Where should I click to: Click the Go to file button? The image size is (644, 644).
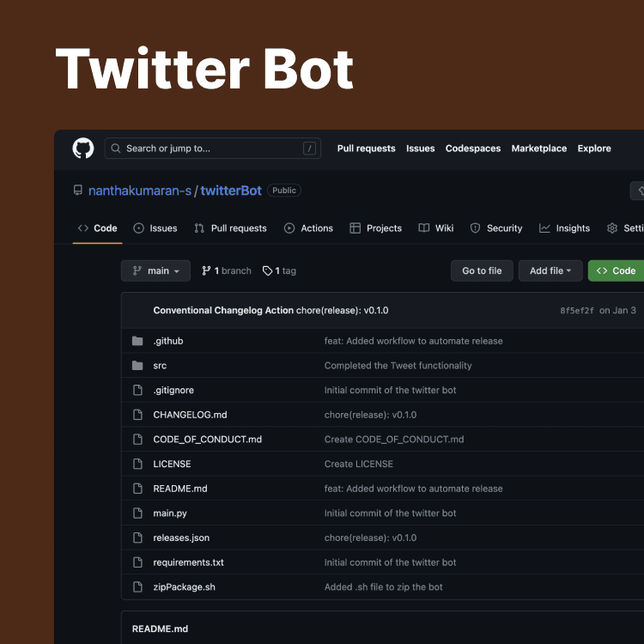point(483,270)
